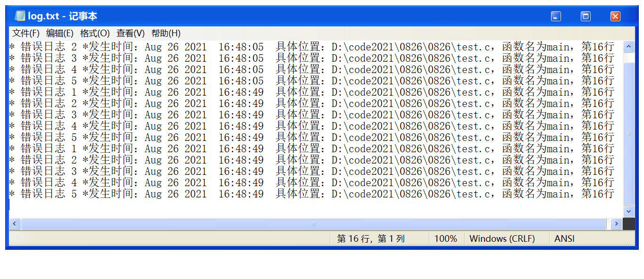
Task: Click the vertical scrollbar up arrow
Action: [629, 46]
